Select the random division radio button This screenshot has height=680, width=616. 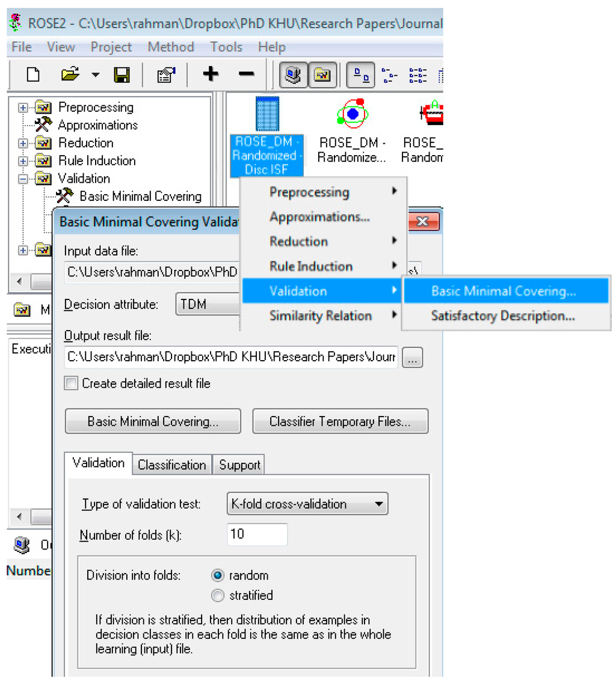pos(218,575)
